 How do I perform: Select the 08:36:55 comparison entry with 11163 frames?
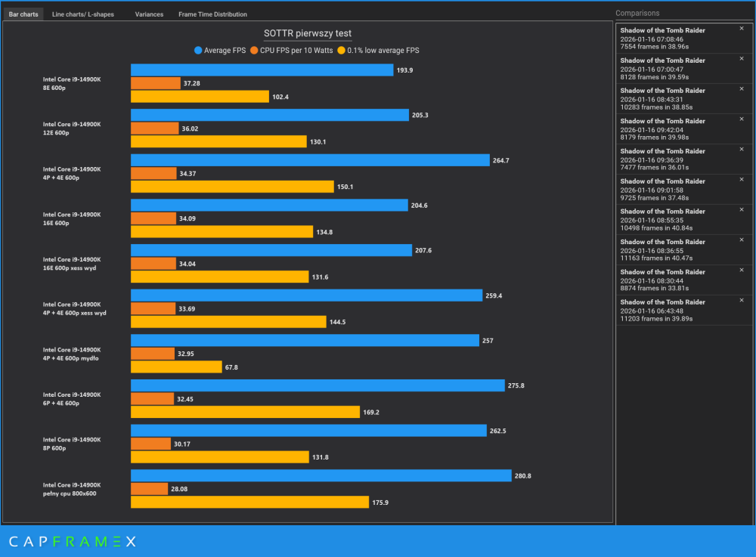coord(683,249)
